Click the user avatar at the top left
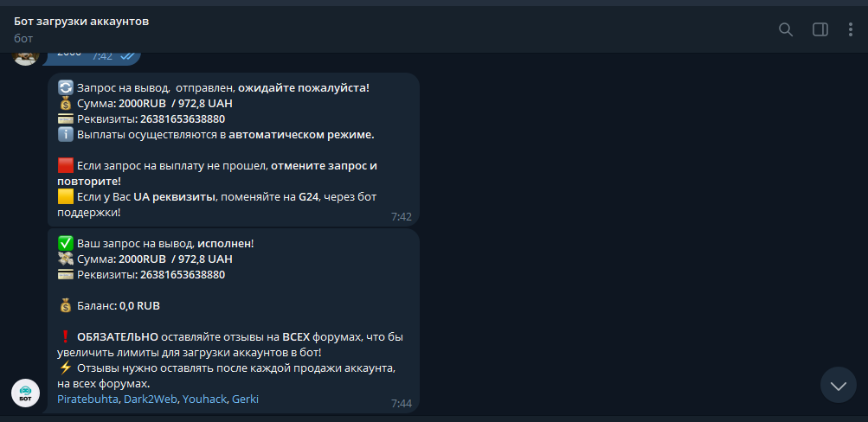Image resolution: width=868 pixels, height=422 pixels. pos(26,55)
